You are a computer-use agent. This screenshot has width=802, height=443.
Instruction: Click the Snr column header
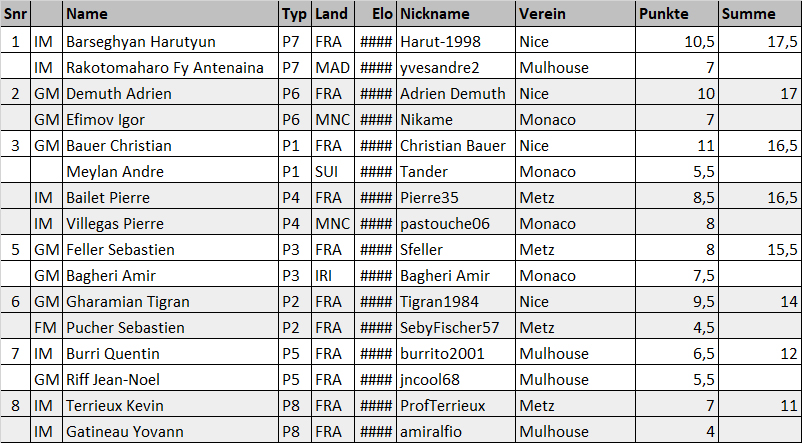[15, 15]
